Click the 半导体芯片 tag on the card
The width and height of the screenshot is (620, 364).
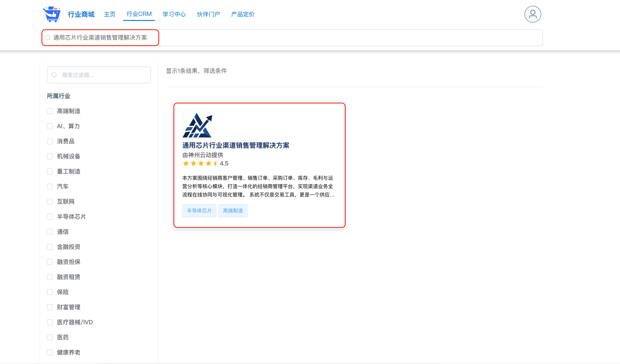point(199,211)
